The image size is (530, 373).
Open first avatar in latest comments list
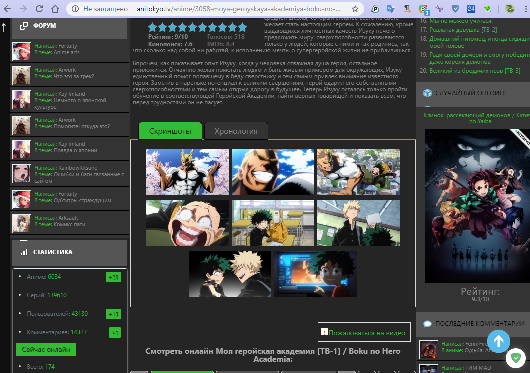click(428, 349)
